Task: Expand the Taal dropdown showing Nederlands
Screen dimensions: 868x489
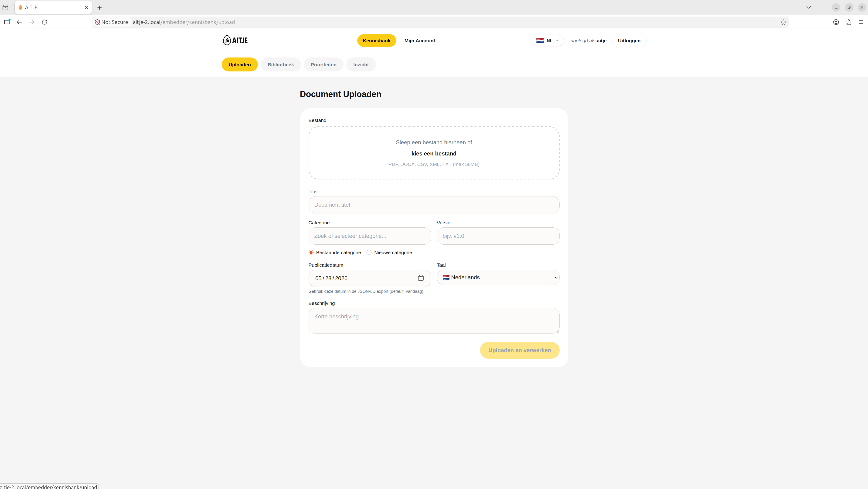Action: 498,277
